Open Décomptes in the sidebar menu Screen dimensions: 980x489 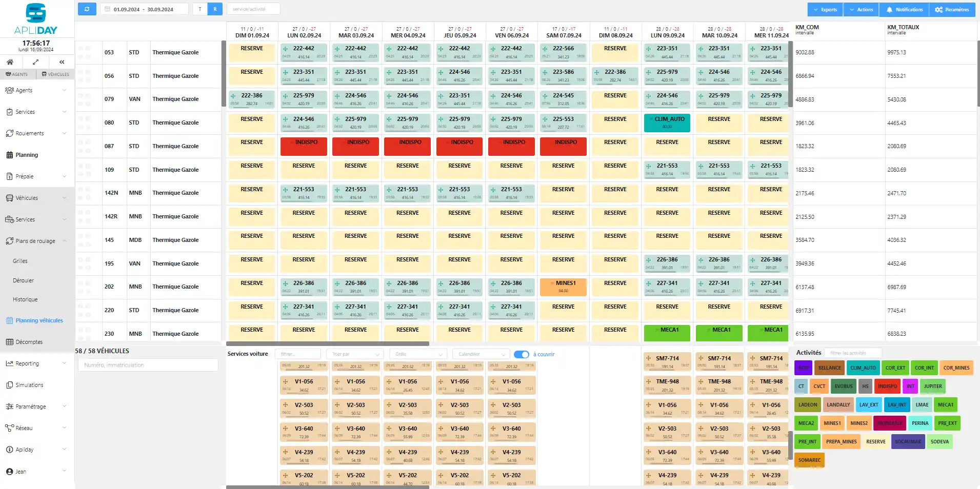click(x=29, y=342)
